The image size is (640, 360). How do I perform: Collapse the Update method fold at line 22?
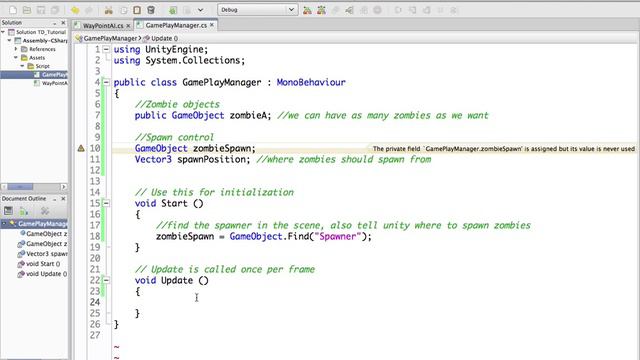pos(106,280)
